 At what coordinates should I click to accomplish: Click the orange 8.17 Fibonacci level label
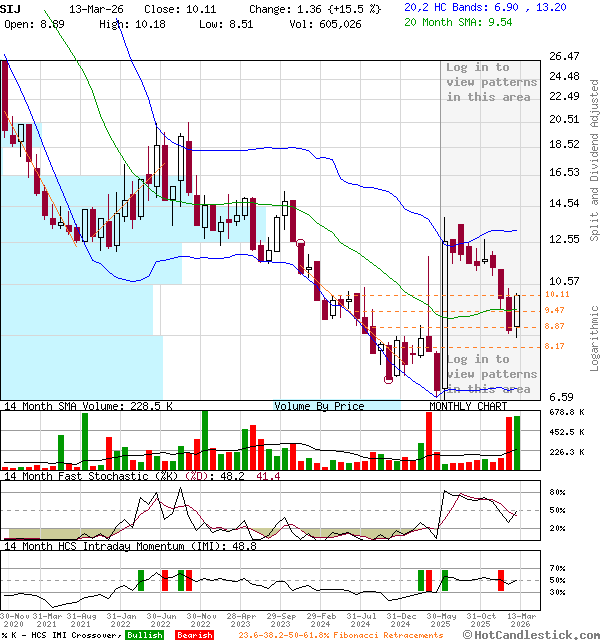pos(555,346)
